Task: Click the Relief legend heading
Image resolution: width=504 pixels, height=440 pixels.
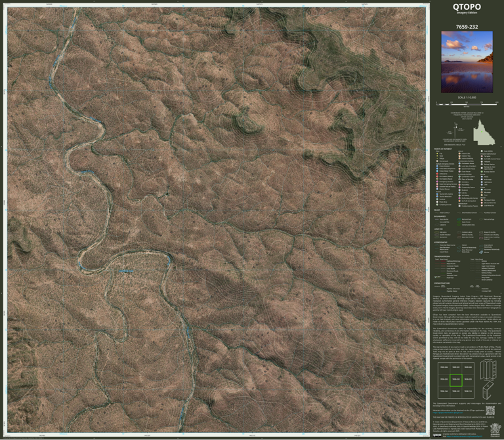Action: 437,210
